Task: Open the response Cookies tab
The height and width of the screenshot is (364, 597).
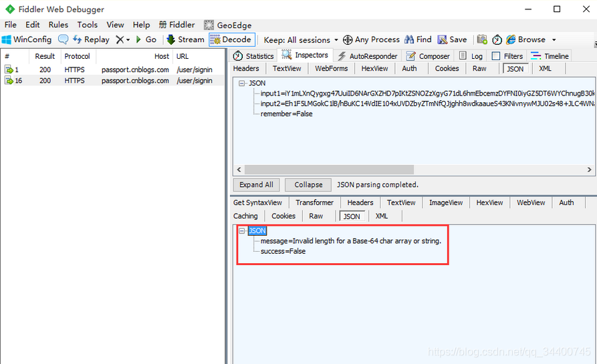Action: (283, 216)
